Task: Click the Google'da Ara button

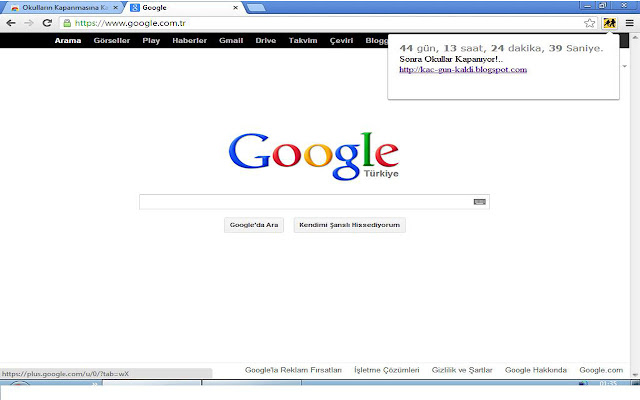Action: pyautogui.click(x=254, y=225)
